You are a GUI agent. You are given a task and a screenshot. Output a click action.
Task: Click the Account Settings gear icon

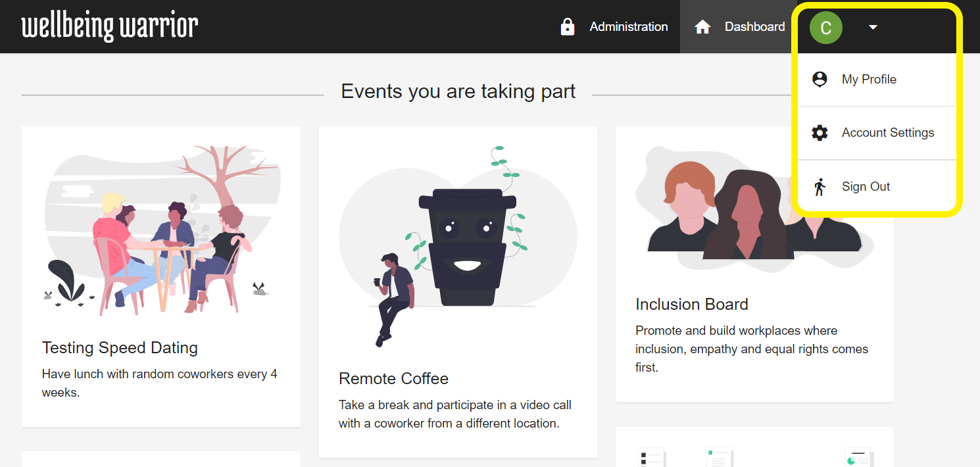[x=820, y=133]
